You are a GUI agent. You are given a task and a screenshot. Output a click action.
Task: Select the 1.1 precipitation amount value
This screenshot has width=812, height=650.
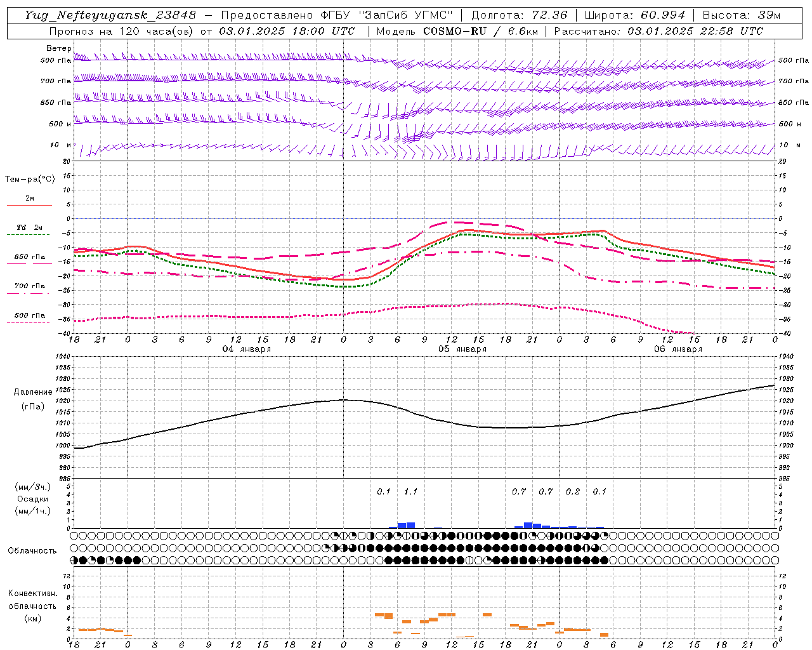click(x=411, y=491)
